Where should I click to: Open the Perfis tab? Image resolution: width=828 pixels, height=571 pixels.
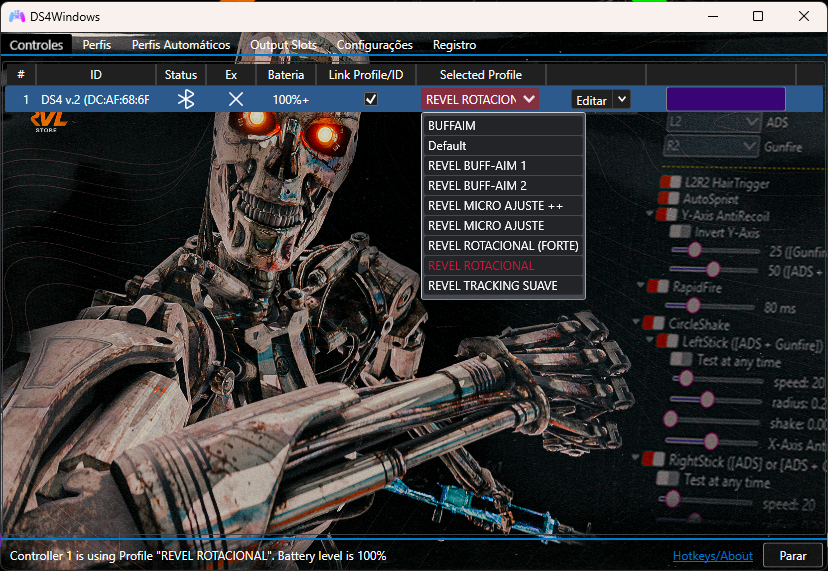tap(97, 45)
